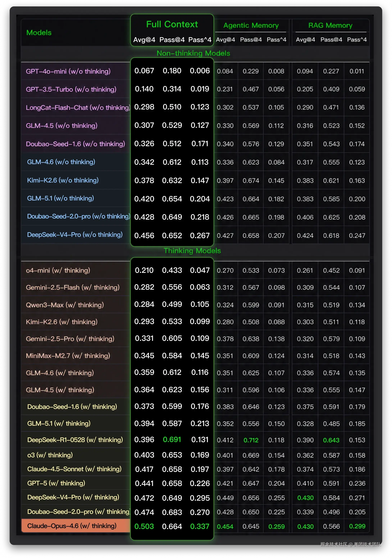Select the Gemini-2.5-Flash (w/ thinking) row label
Image resolution: width=392 pixels, height=558 pixels.
tap(73, 287)
